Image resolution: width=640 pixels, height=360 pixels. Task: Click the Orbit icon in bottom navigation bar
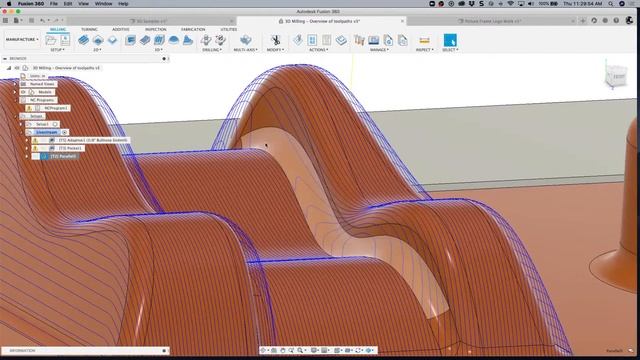[x=264, y=350]
